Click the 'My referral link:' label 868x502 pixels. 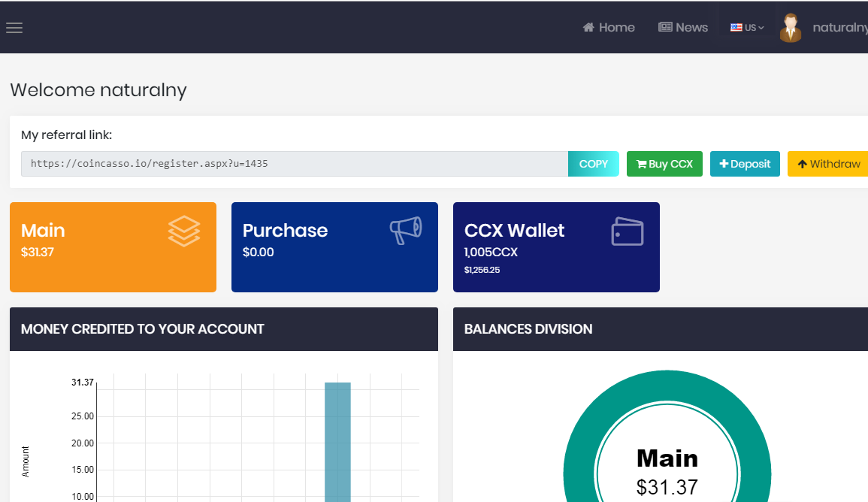[66, 135]
